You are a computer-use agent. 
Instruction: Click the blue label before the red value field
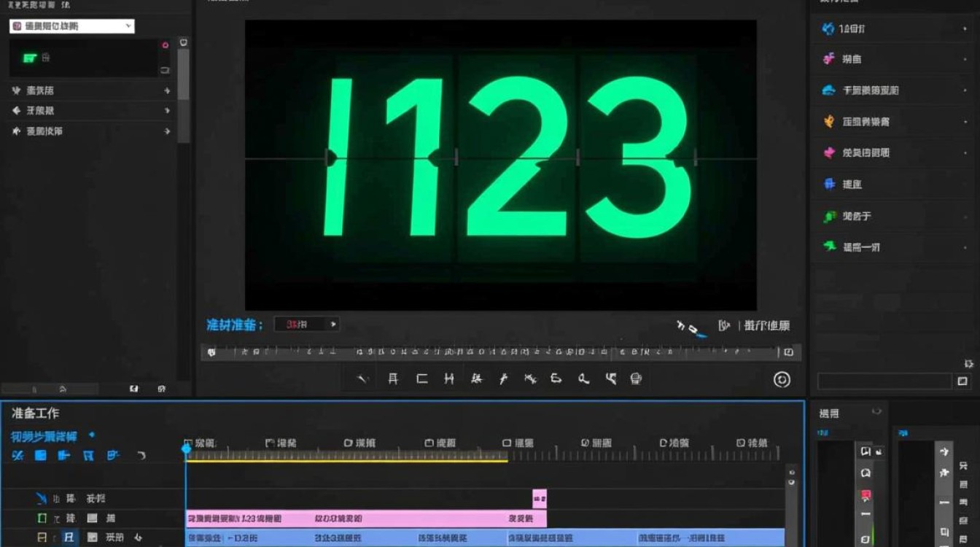click(x=234, y=325)
